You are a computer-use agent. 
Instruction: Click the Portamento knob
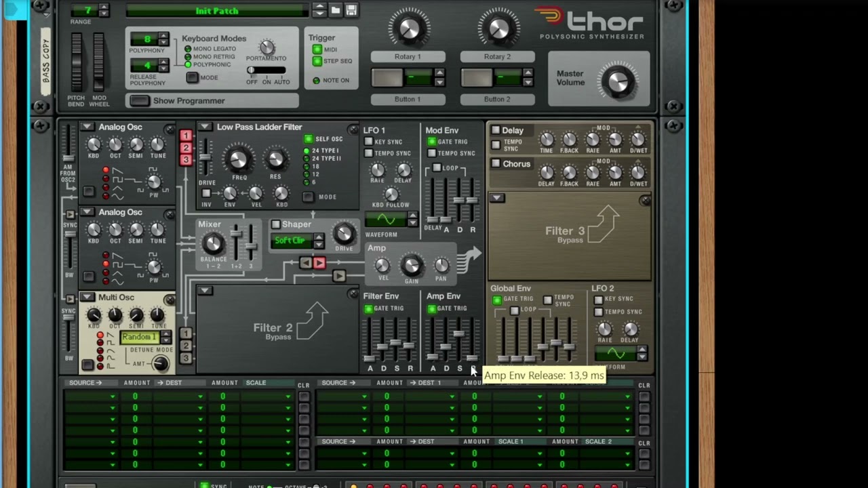pos(267,47)
